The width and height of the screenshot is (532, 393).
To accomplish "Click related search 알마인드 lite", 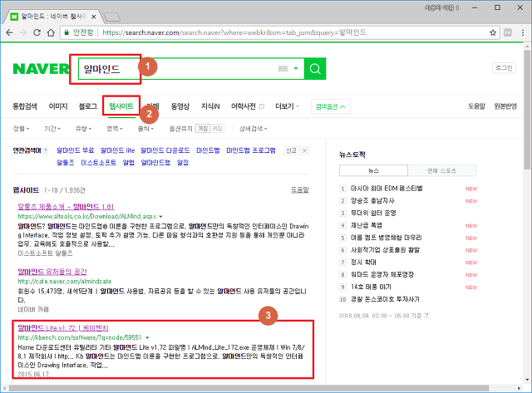I will click(x=117, y=150).
